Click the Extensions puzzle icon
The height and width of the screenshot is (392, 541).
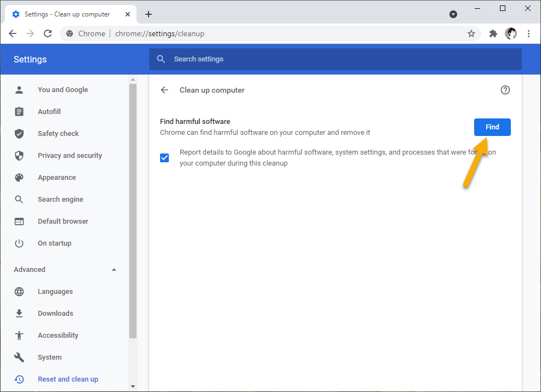tap(493, 33)
